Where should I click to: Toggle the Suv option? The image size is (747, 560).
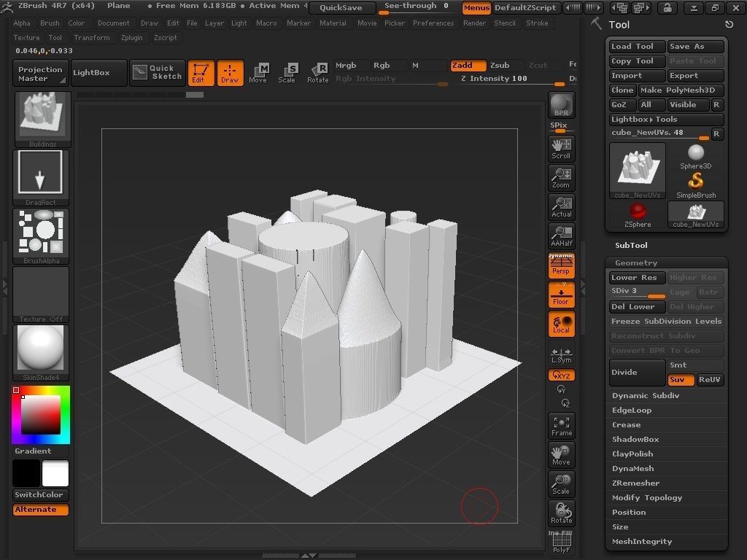coord(681,379)
